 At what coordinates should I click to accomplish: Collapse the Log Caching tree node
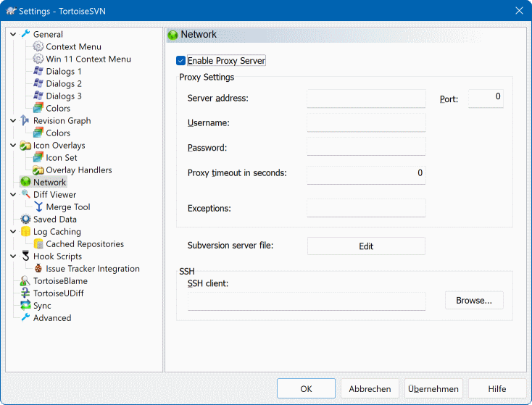13,231
